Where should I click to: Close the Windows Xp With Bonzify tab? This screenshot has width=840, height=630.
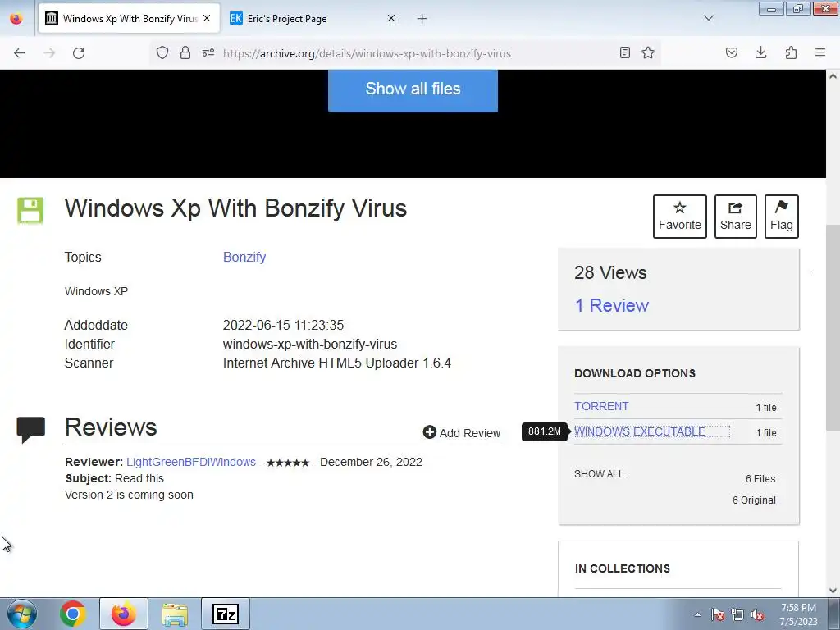pos(207,18)
